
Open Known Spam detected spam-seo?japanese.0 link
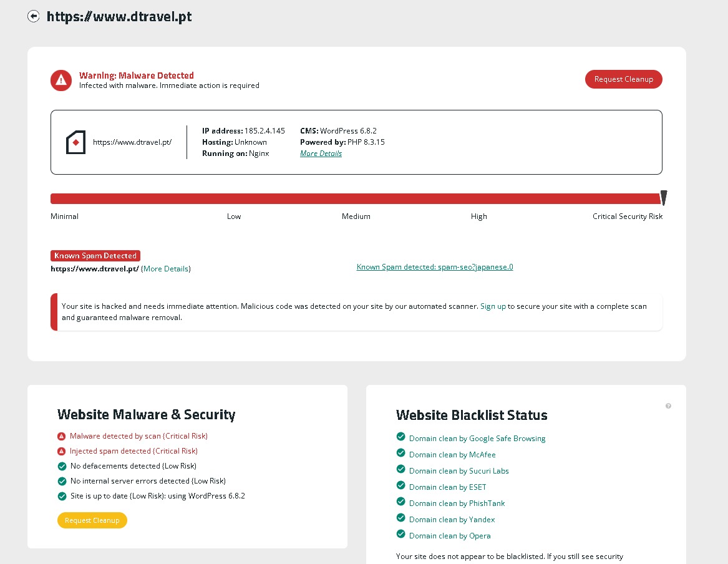coord(435,267)
